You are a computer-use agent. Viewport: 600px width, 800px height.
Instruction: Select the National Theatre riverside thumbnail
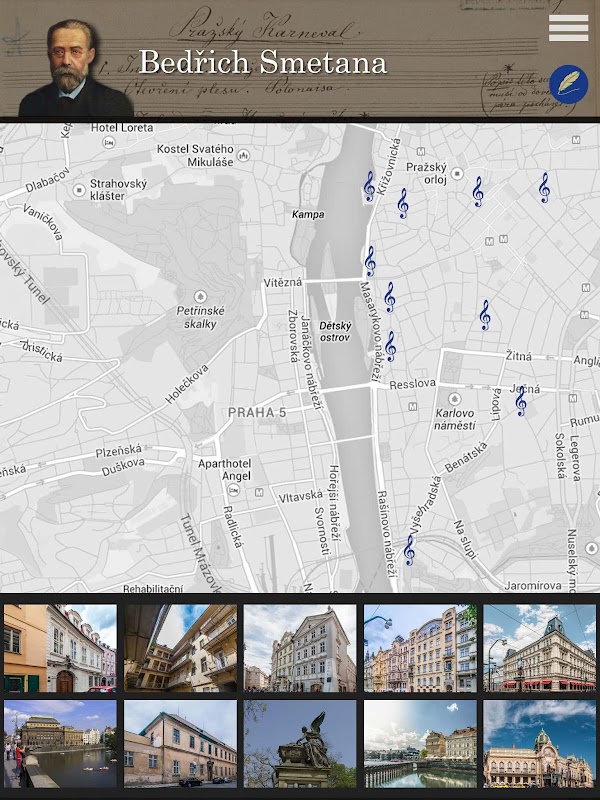pos(60,743)
